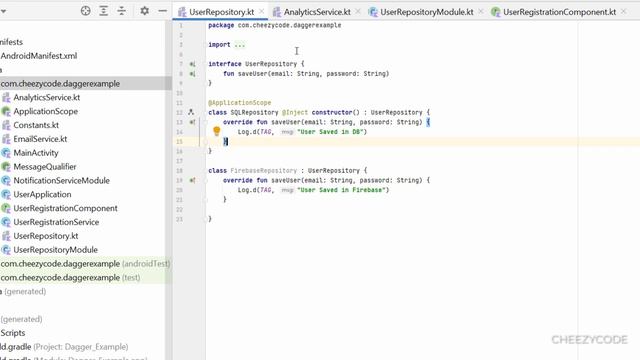Click the FirebaseRepository class name

click(x=264, y=171)
